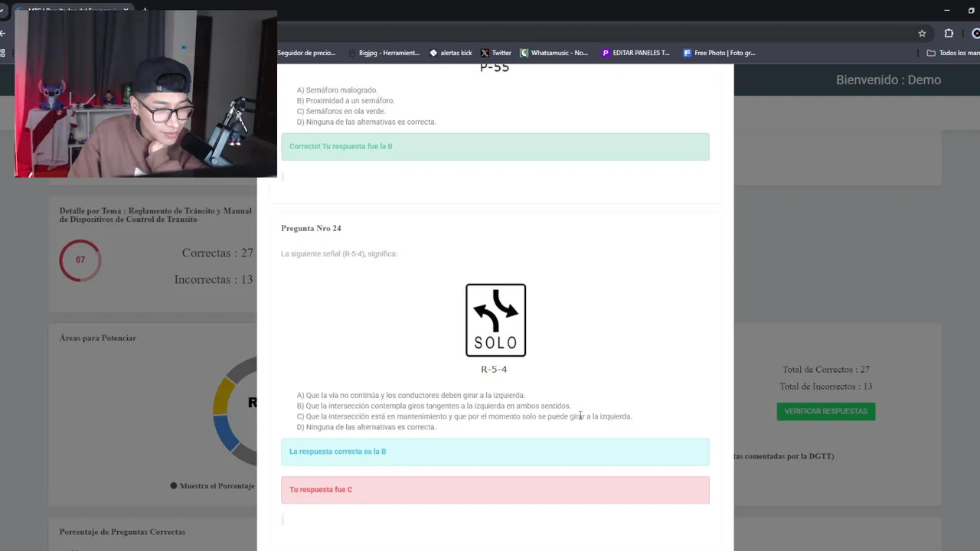Open the browser extensions puzzle icon
This screenshot has height=551, width=980.
pyautogui.click(x=949, y=33)
